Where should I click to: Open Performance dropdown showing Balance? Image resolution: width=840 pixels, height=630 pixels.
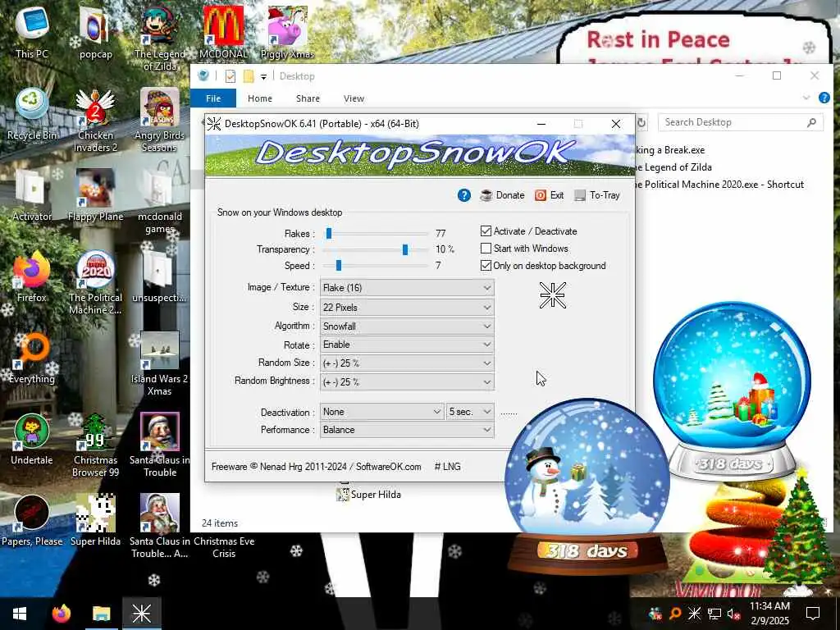pos(407,430)
